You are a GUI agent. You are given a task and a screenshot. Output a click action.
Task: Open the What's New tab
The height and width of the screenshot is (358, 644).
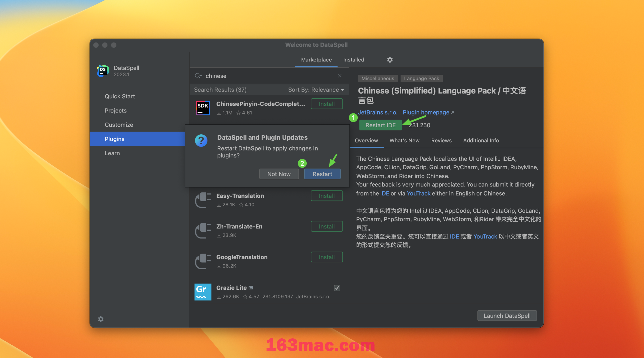pyautogui.click(x=404, y=140)
